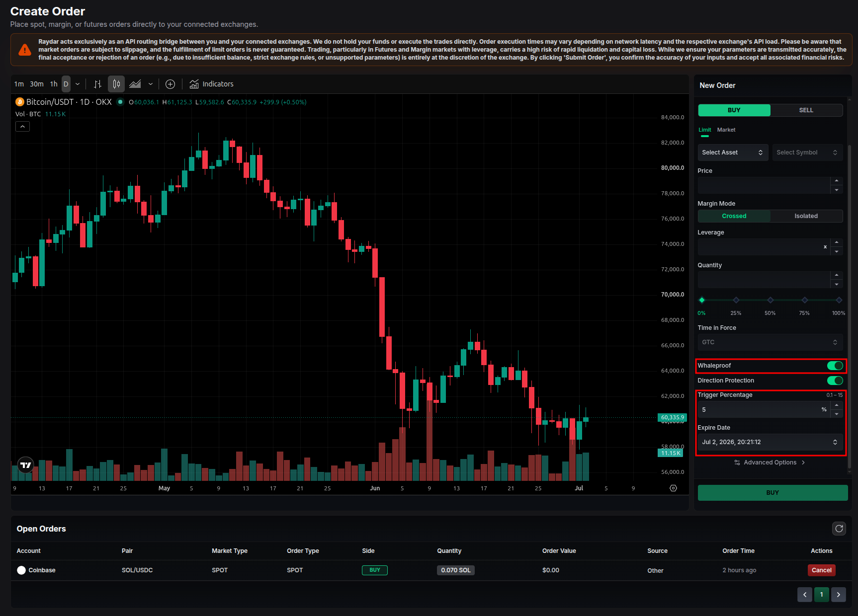Go to previous page of open orders
This screenshot has height=616, width=858.
805,595
